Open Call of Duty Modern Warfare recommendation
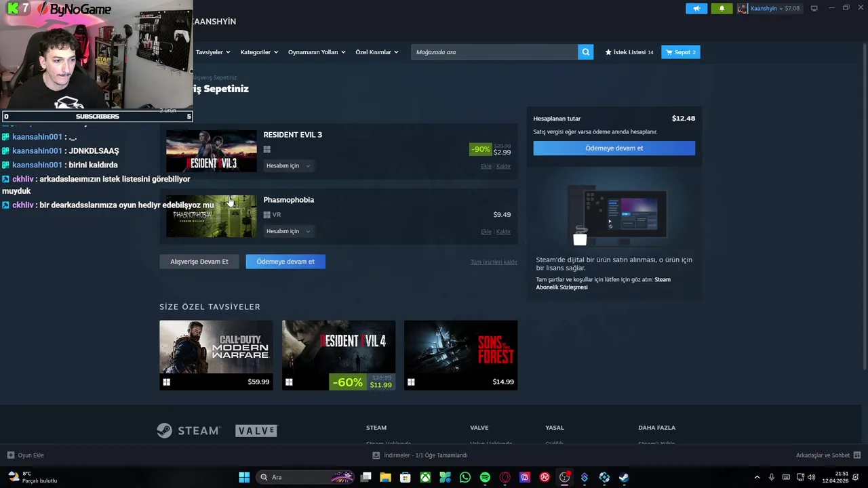 pyautogui.click(x=216, y=355)
